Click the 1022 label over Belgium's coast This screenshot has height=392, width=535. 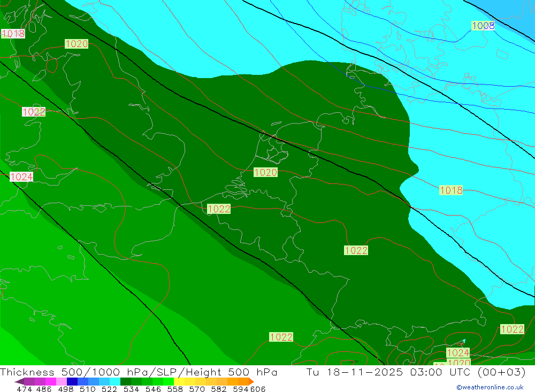coord(219,209)
